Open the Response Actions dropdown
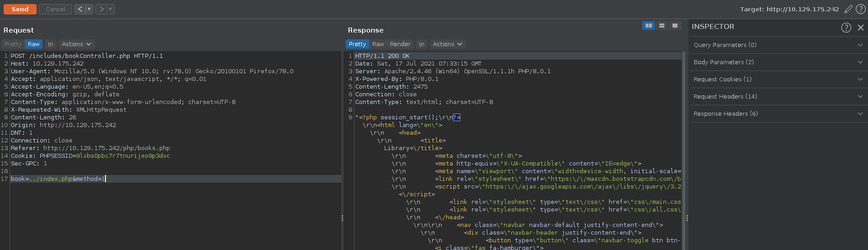The height and width of the screenshot is (250, 868). point(447,44)
